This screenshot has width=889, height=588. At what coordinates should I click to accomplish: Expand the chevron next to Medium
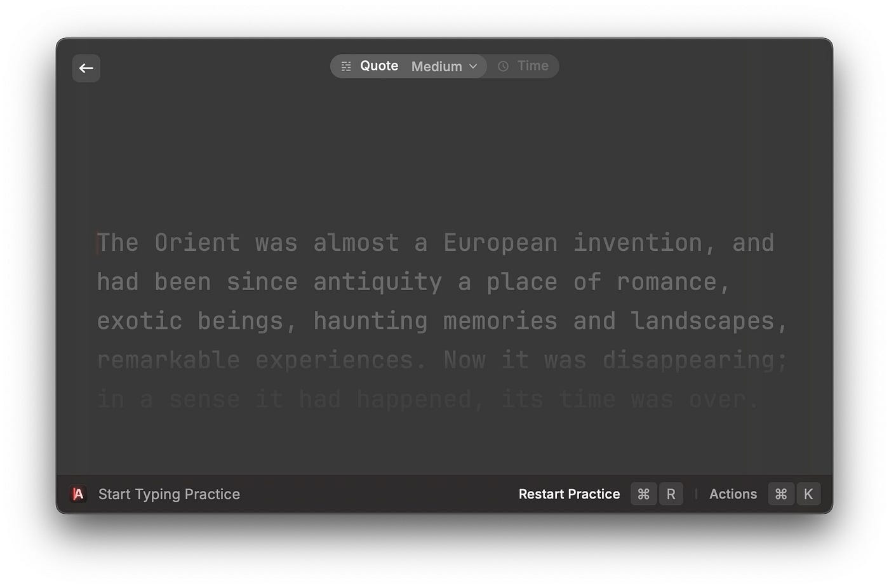(473, 67)
